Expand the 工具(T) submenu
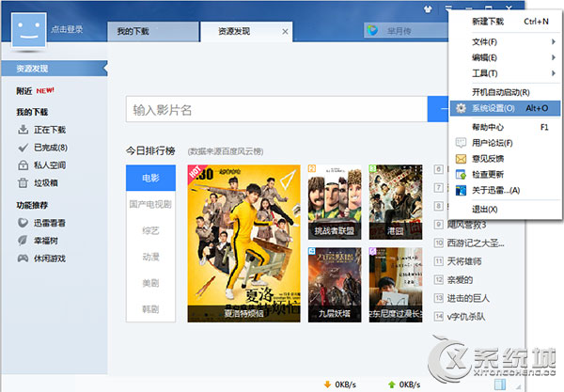The height and width of the screenshot is (392, 564). tap(505, 73)
